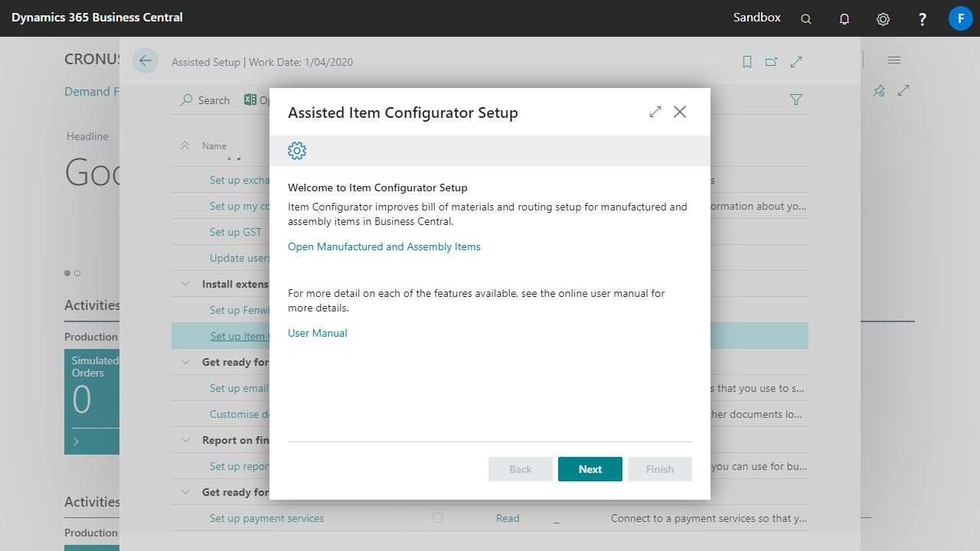The height and width of the screenshot is (551, 980).
Task: Check the Set up payment services checkbox
Action: [437, 518]
